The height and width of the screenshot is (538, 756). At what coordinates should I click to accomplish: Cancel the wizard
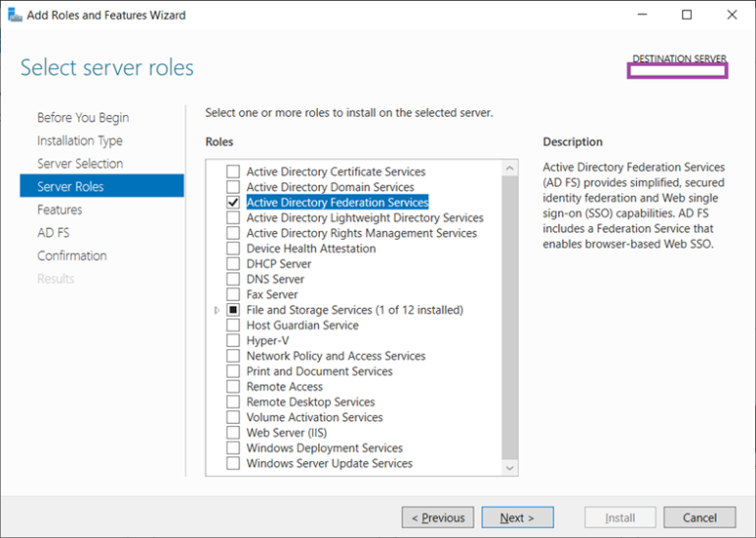700,517
